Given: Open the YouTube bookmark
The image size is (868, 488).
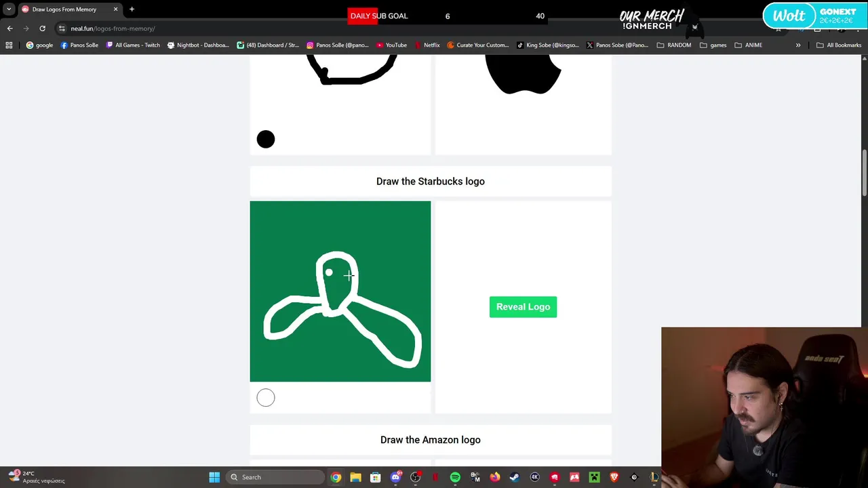Looking at the screenshot, I should [x=391, y=45].
